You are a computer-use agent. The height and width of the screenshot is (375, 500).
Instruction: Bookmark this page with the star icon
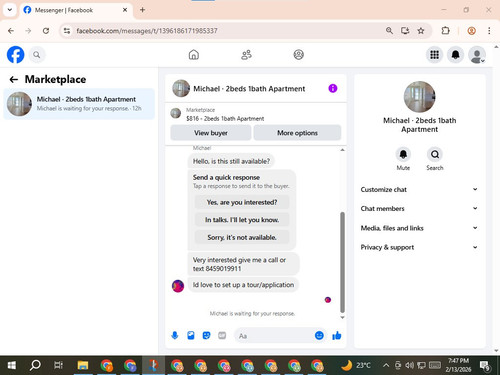(x=421, y=31)
